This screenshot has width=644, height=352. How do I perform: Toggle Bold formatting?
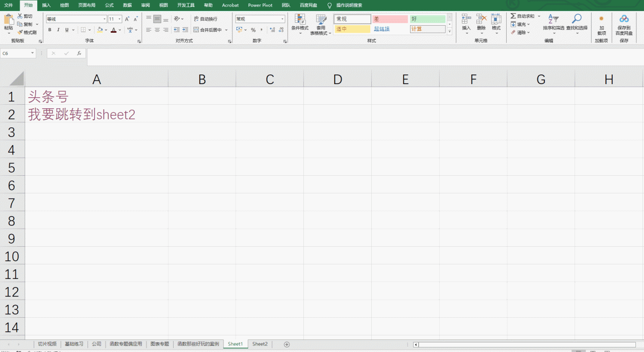[50, 30]
